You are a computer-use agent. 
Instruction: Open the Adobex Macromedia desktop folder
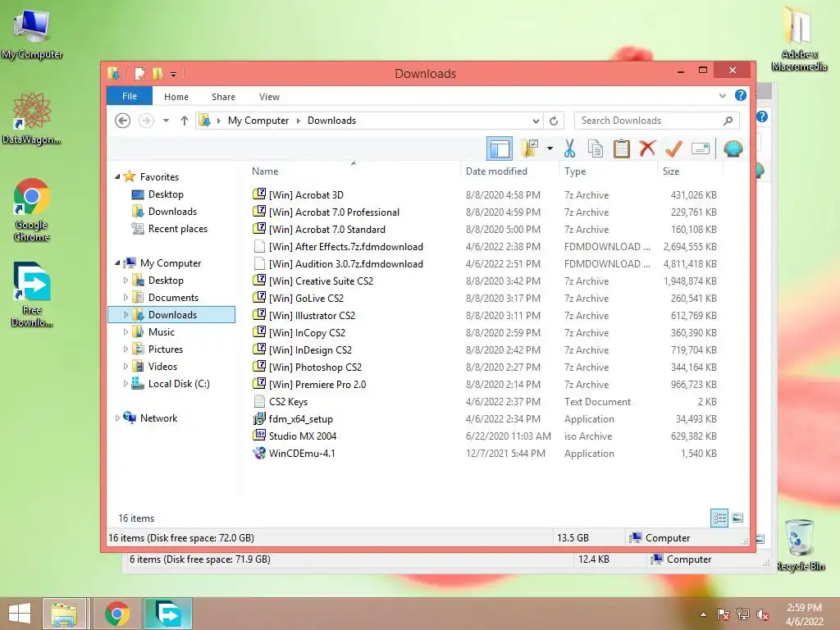799,39
